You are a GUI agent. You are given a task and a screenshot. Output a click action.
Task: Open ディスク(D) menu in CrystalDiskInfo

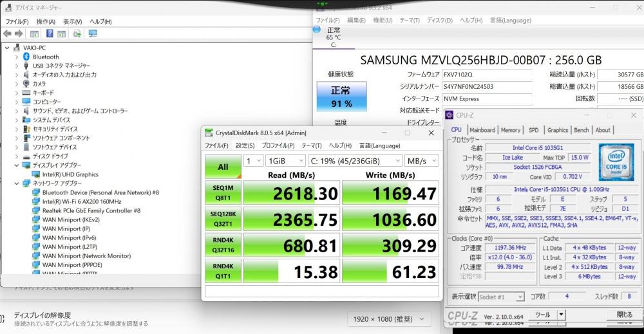click(439, 20)
